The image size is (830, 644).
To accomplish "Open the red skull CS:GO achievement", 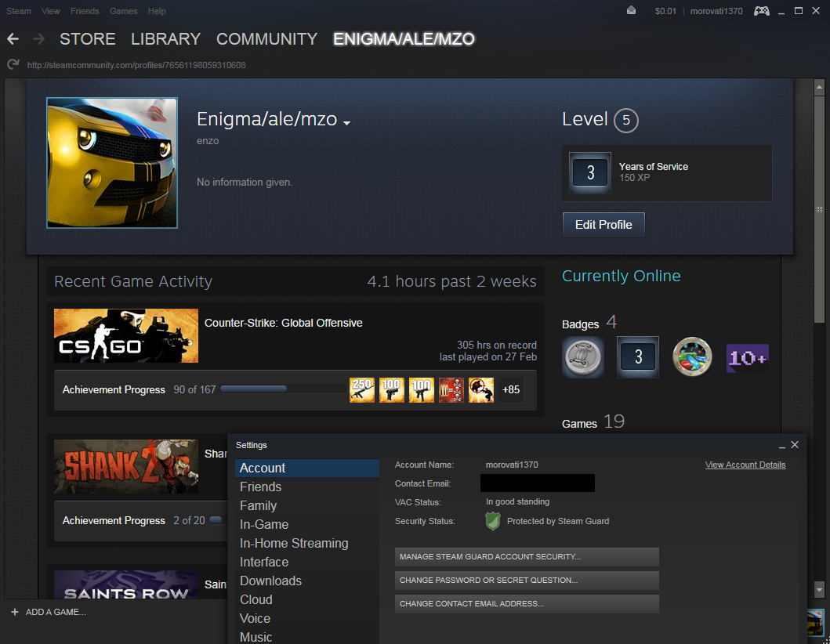I will [x=451, y=390].
